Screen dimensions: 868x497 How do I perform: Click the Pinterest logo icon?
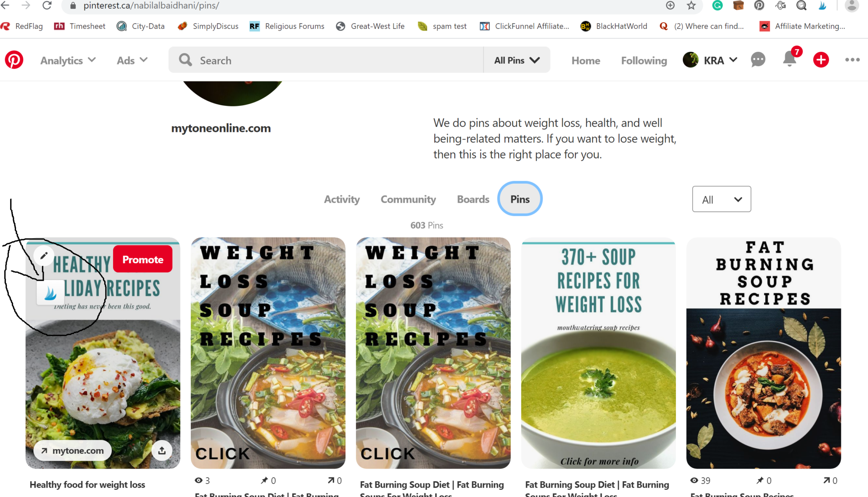[14, 60]
